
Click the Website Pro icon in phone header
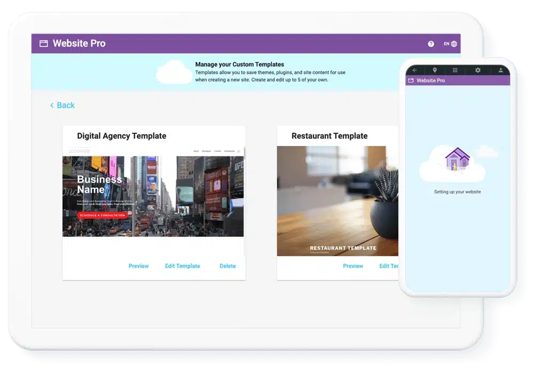pos(411,81)
